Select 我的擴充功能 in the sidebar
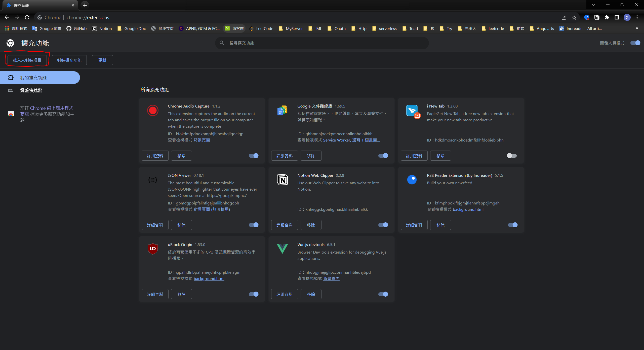 33,78
